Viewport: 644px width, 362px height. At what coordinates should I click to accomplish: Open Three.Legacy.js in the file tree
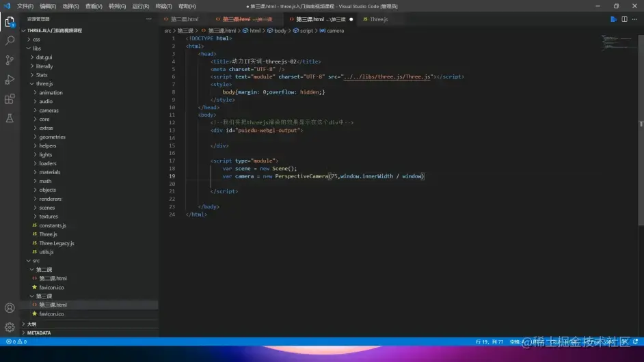57,243
